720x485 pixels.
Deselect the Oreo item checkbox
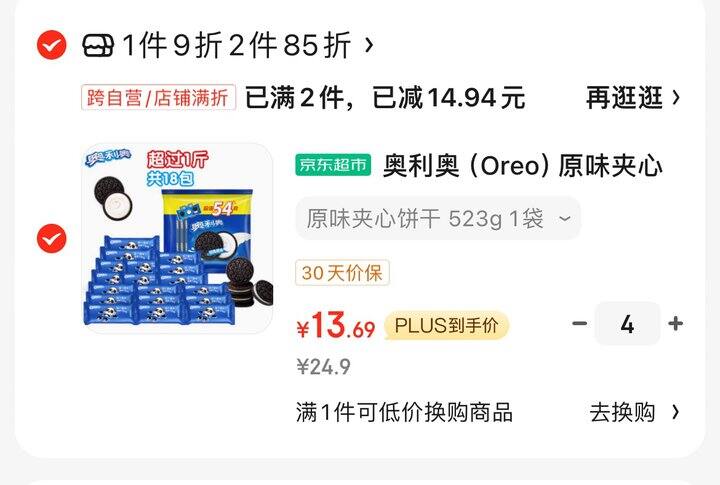tap(51, 238)
